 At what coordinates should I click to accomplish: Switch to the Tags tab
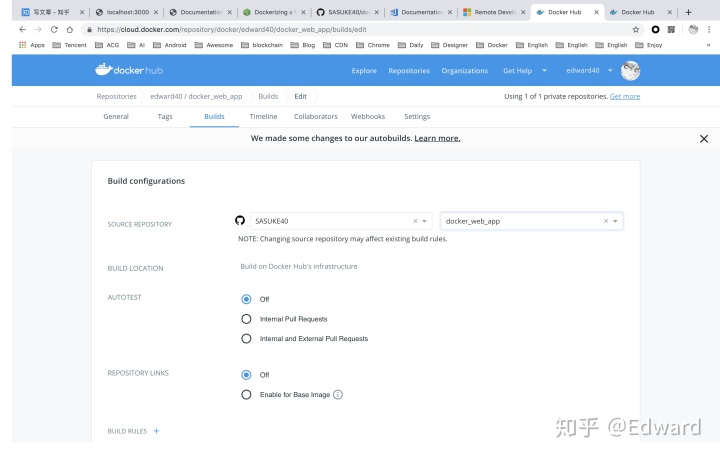click(165, 117)
